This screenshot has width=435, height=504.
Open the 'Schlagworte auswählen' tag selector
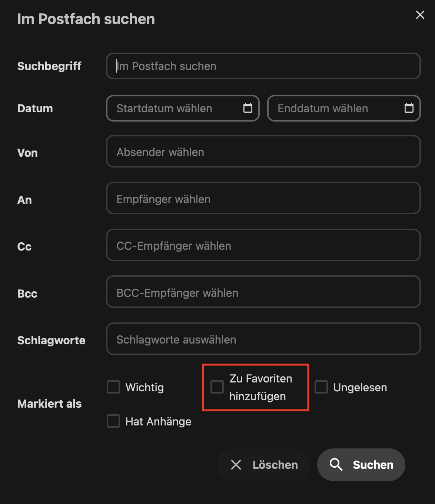(263, 339)
